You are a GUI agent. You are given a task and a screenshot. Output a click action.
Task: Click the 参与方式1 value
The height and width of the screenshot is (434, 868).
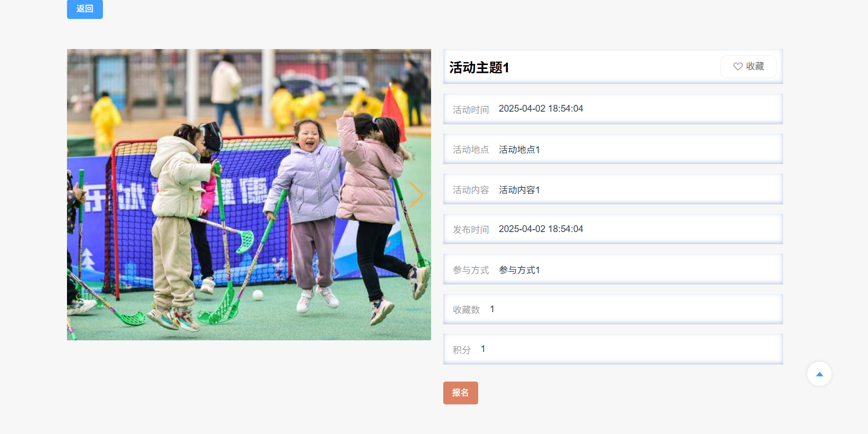click(x=519, y=270)
